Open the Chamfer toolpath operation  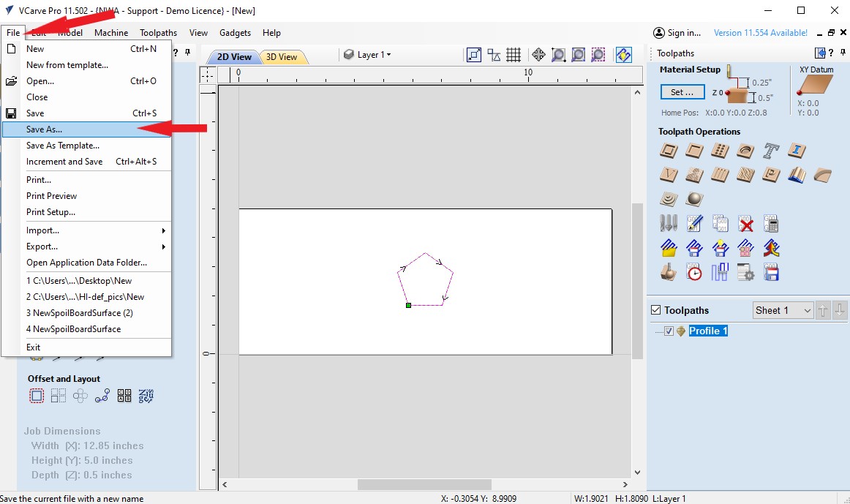coord(822,175)
